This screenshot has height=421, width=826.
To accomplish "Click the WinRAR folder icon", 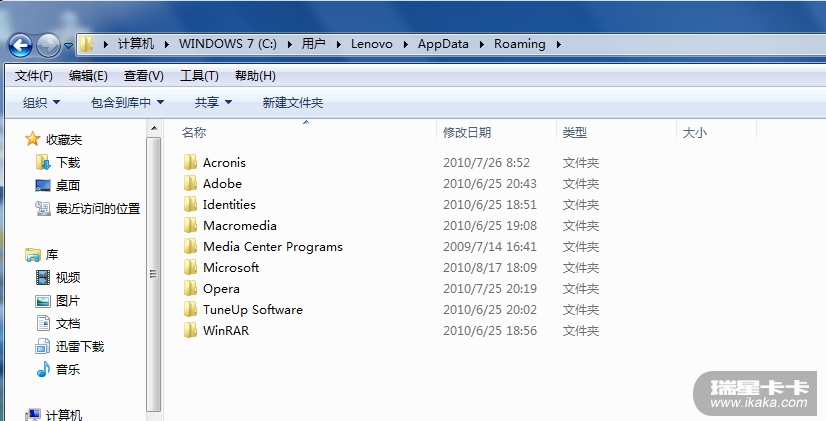I will (190, 331).
